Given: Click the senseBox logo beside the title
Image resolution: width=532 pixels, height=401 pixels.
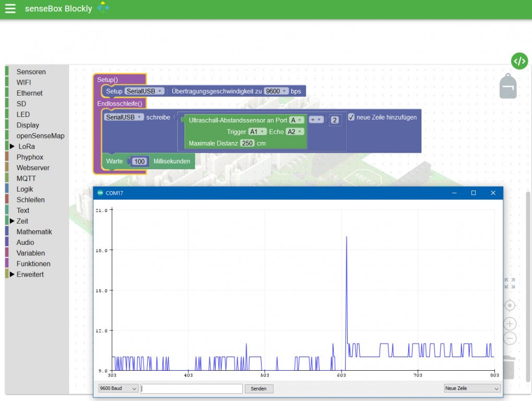Looking at the screenshot, I should point(103,8).
